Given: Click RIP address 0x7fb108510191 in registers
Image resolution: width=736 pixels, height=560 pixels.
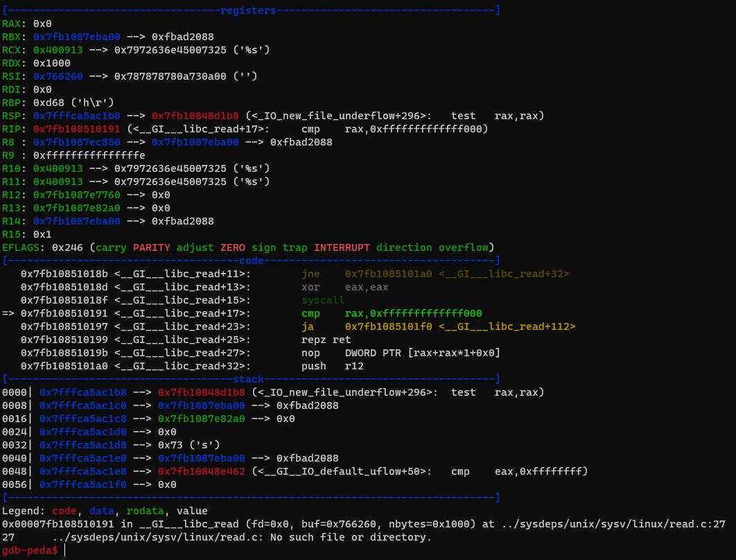Looking at the screenshot, I should 76,129.
